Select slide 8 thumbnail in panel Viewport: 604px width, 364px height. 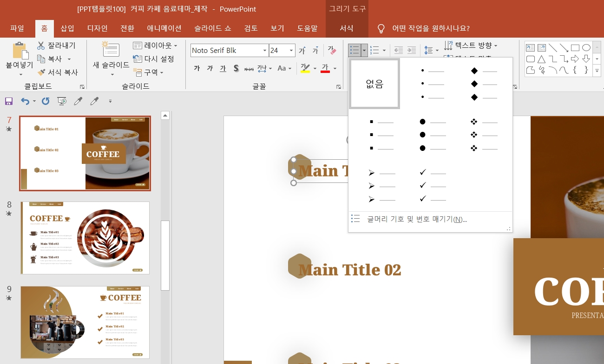point(85,238)
